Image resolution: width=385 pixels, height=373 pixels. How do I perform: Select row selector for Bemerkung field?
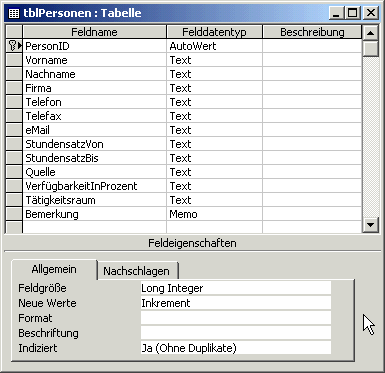tap(14, 214)
